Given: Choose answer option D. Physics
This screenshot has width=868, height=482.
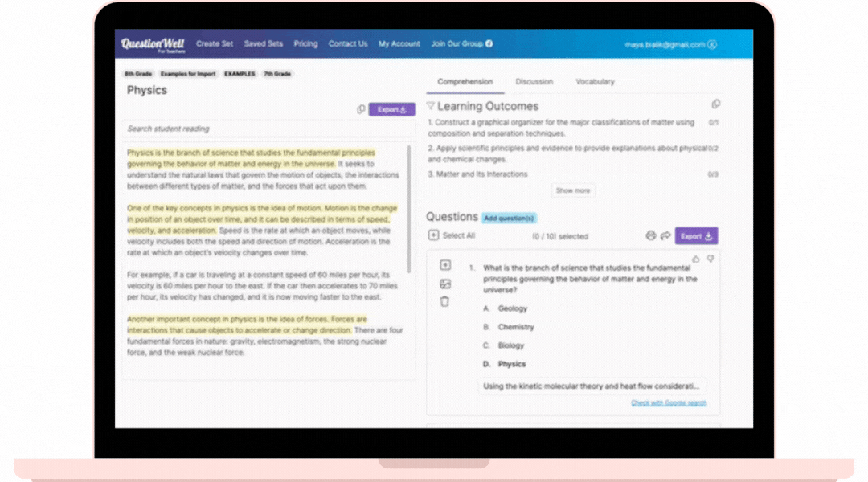Looking at the screenshot, I should pyautogui.click(x=511, y=364).
